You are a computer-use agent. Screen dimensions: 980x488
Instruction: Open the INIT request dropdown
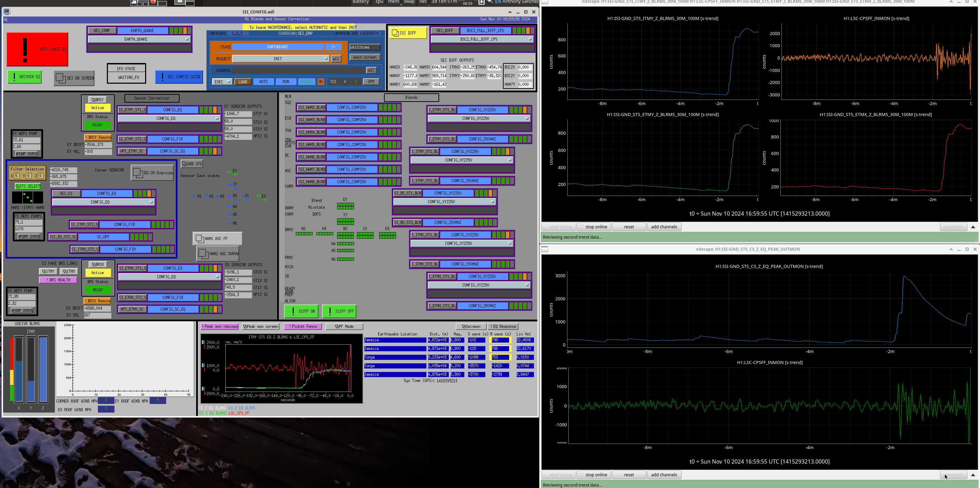coord(281,59)
